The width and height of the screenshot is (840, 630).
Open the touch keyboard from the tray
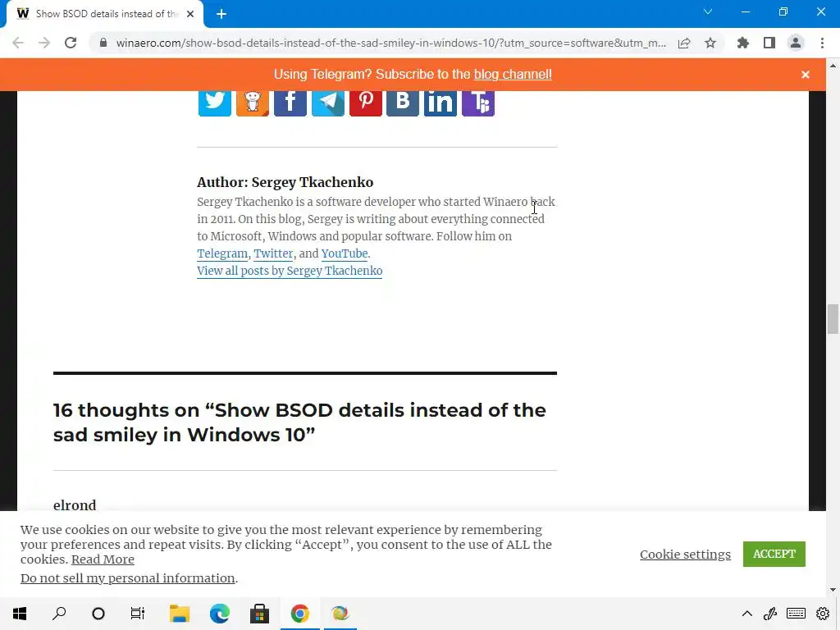tap(796, 614)
